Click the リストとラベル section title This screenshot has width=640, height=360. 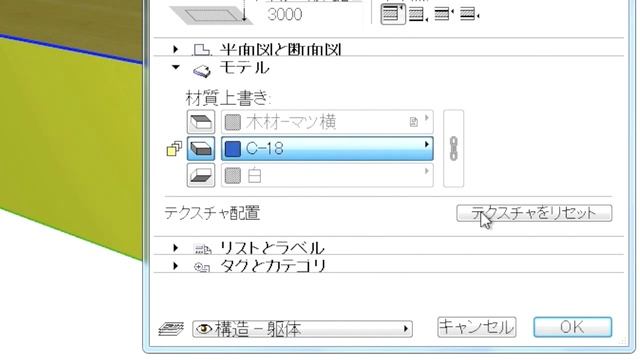(272, 248)
